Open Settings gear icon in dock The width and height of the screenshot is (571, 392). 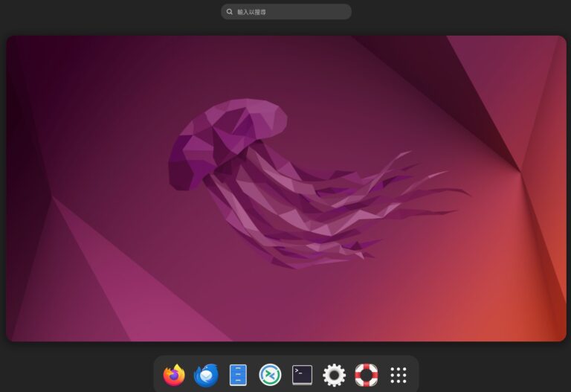click(334, 375)
